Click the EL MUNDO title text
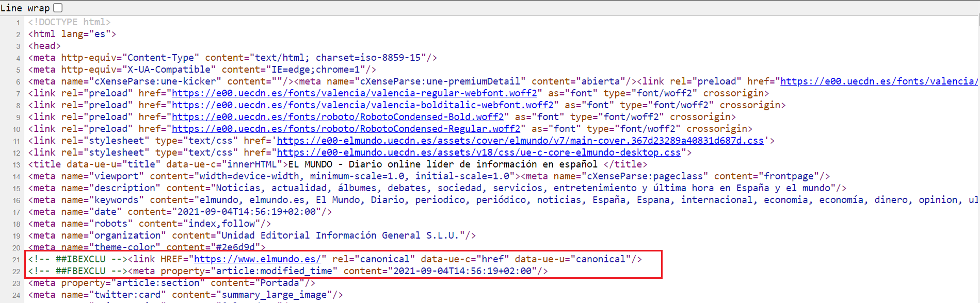This screenshot has width=980, height=303. [x=442, y=164]
